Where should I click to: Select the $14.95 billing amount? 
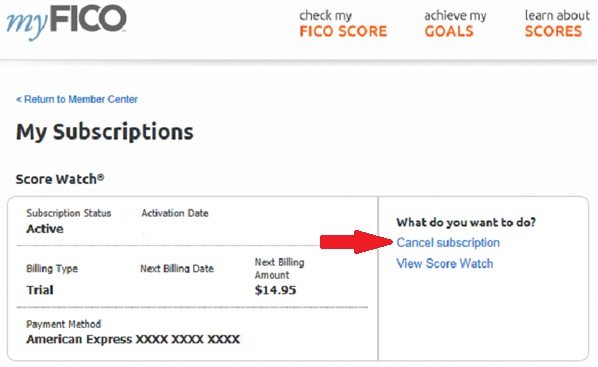275,290
